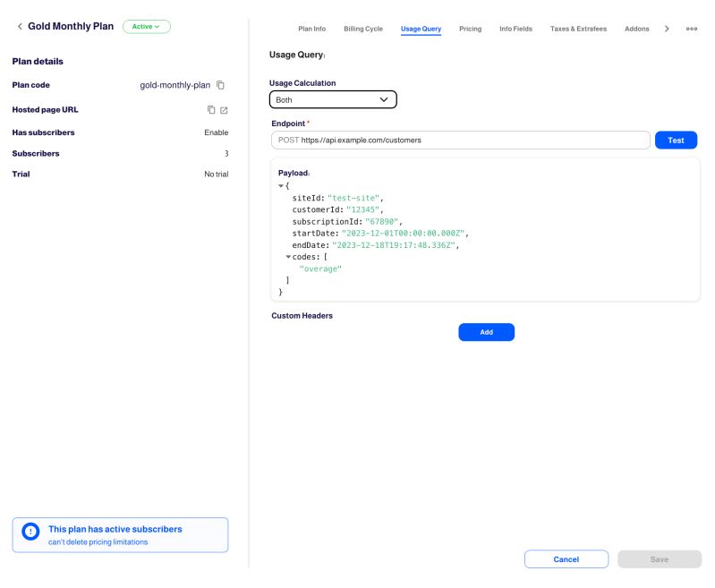Click the Custom Headers label

pos(302,316)
